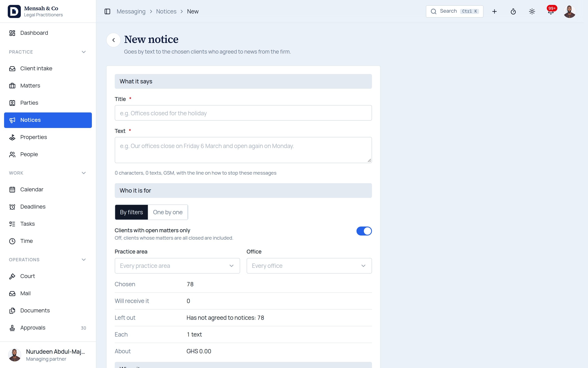Open Documents in the sidebar
Screen dimensions: 588x368
tap(48, 311)
